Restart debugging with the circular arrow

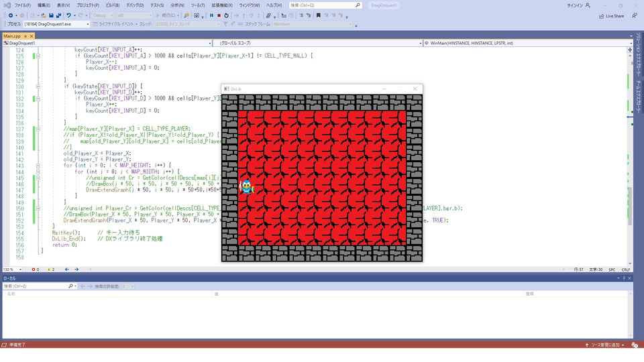coord(226,15)
